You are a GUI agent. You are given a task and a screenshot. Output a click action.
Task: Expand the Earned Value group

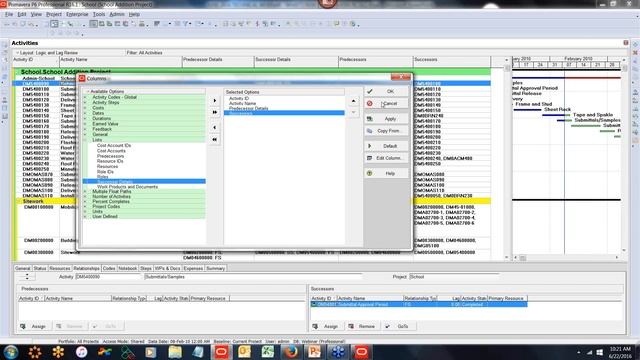pos(85,124)
